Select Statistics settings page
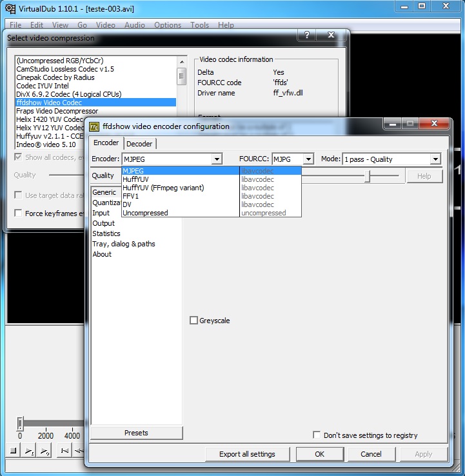This screenshot has width=465, height=476. point(106,233)
